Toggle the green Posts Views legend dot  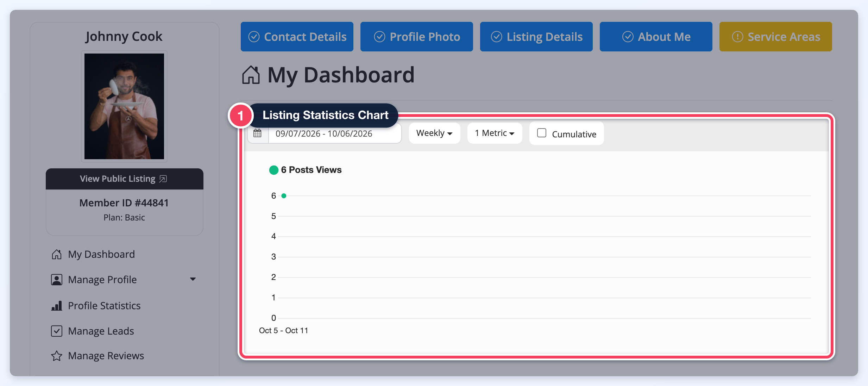(x=274, y=170)
